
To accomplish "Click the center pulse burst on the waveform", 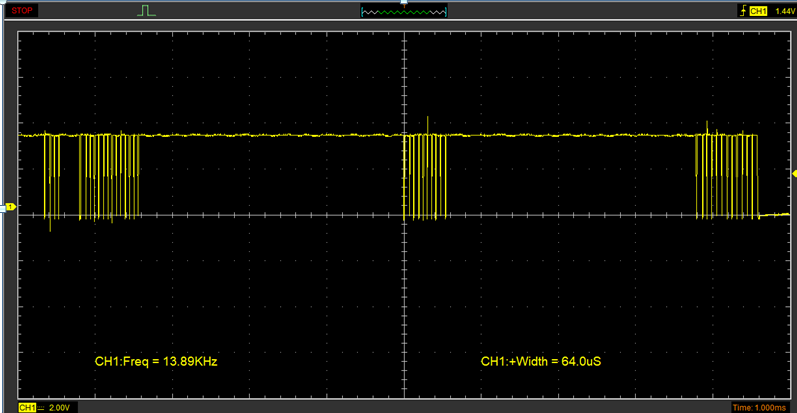I will [x=426, y=175].
